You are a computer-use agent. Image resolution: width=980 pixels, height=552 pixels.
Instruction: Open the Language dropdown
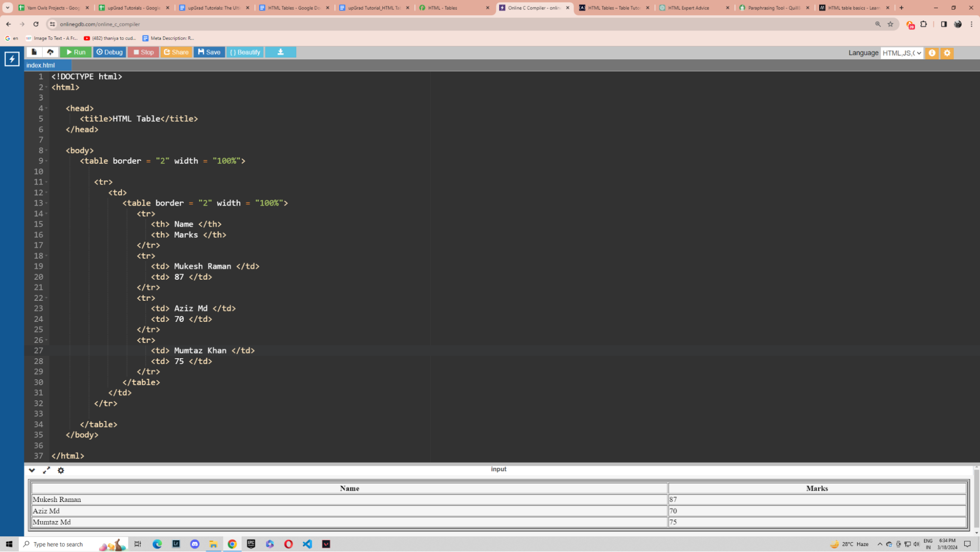tap(902, 53)
